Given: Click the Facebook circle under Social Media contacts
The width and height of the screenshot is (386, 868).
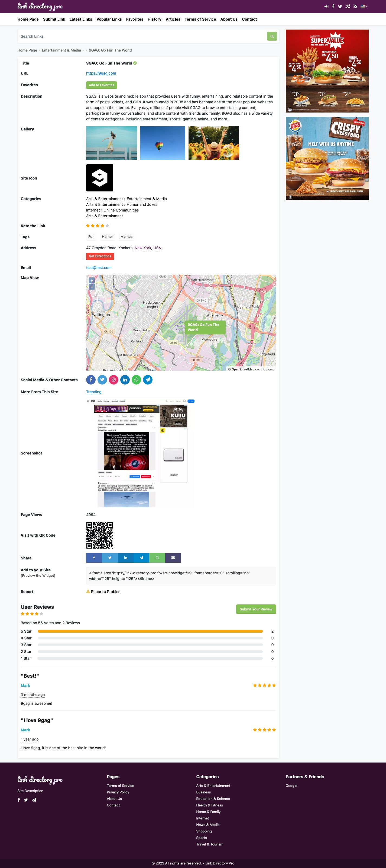Looking at the screenshot, I should click(x=91, y=380).
